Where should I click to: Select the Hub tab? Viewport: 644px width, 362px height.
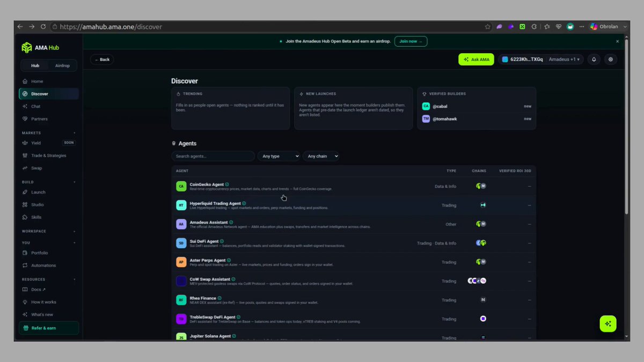pos(35,65)
